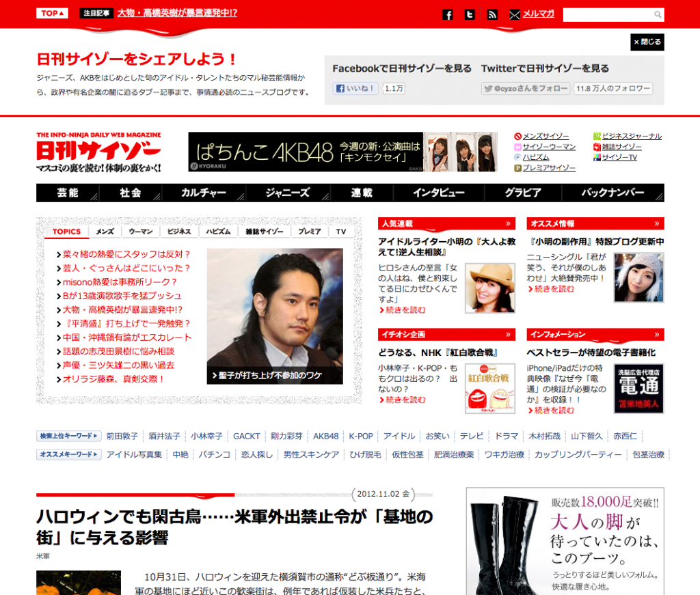700x595 pixels.
Task: Open keyword 前田敦子
Action: point(122,437)
